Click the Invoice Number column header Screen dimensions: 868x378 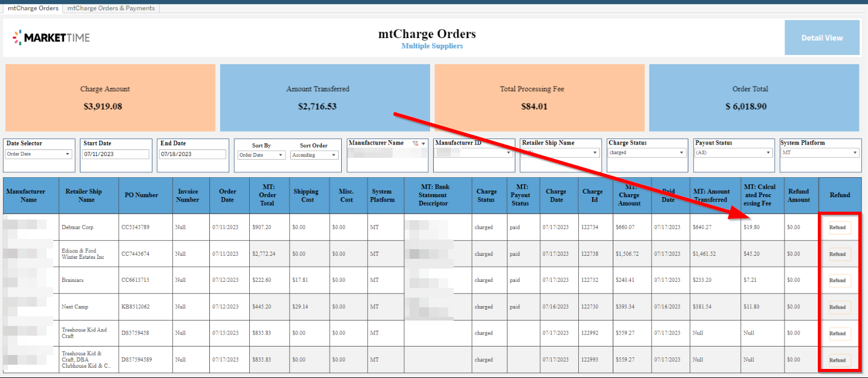coord(191,195)
